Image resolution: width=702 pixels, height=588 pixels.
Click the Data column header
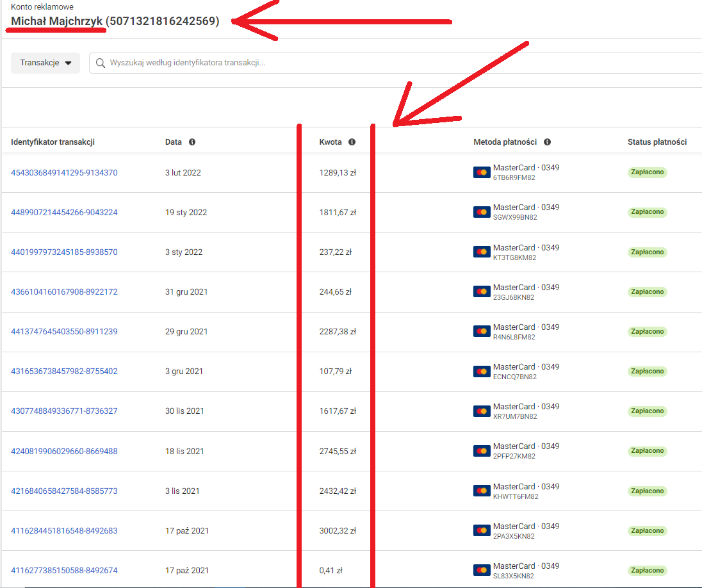[x=174, y=142]
